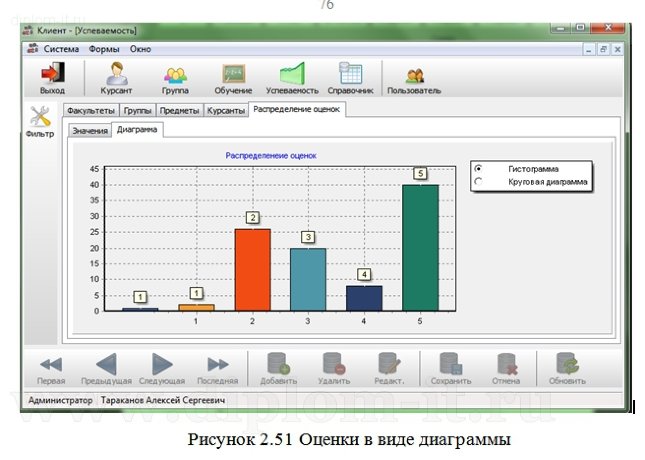
Task: Click the label 4 above dark blue bar
Action: coord(364,274)
